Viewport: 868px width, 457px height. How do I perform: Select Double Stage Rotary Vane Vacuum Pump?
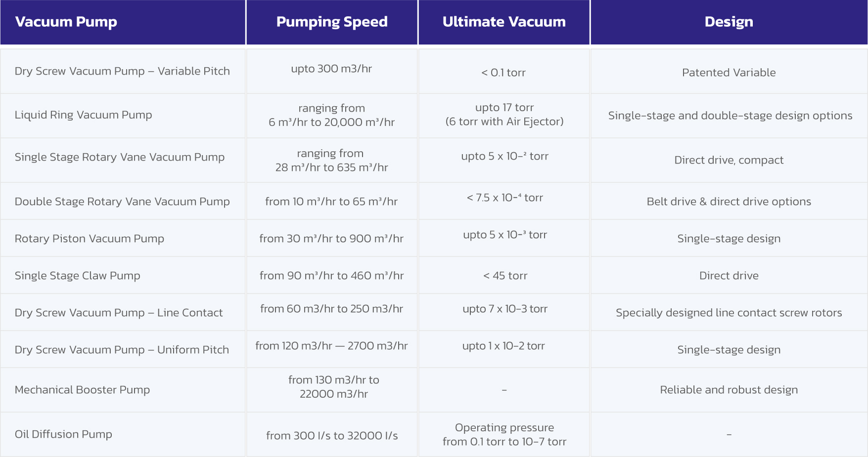point(122,202)
